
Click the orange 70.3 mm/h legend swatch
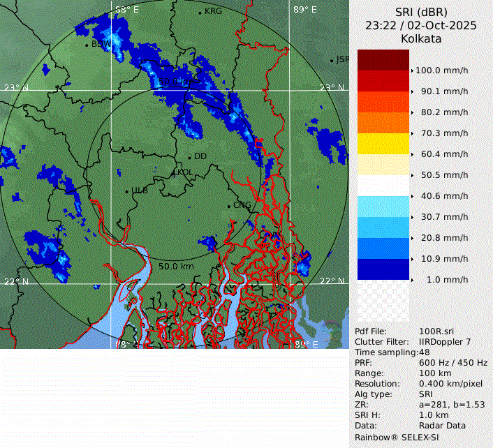tap(383, 123)
